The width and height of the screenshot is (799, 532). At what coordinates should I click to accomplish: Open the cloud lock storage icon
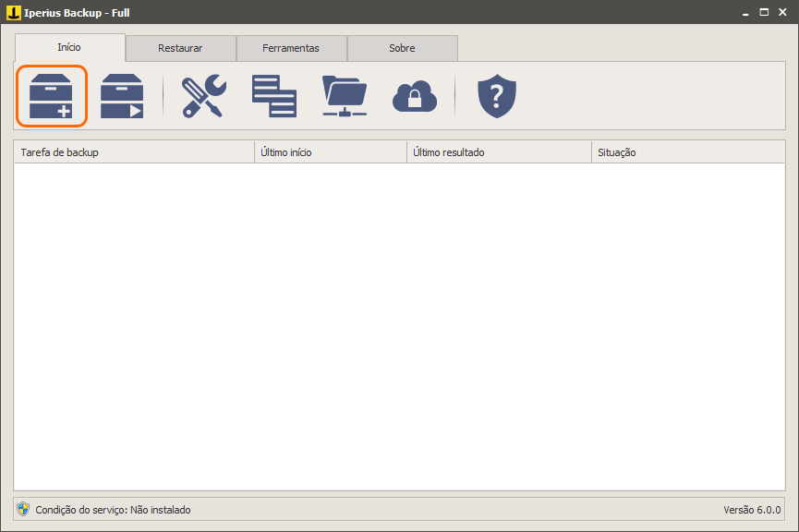(415, 96)
